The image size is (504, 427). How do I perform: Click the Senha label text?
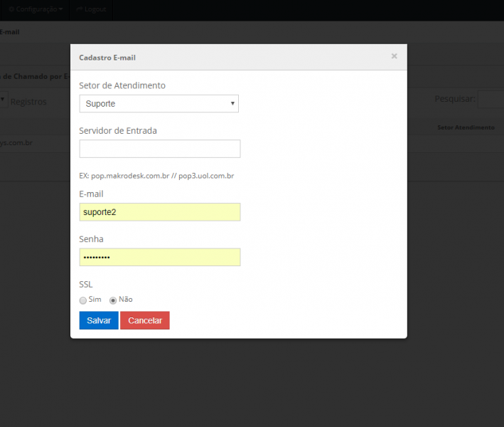(x=91, y=239)
